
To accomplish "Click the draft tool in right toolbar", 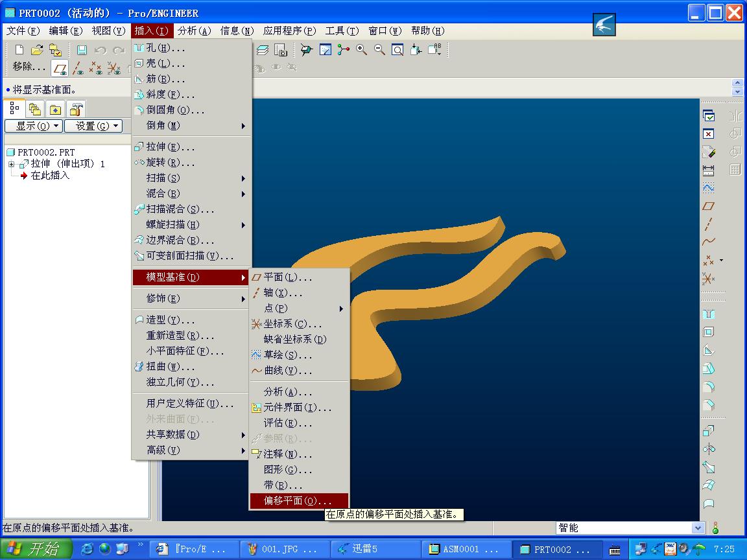I will click(x=708, y=369).
